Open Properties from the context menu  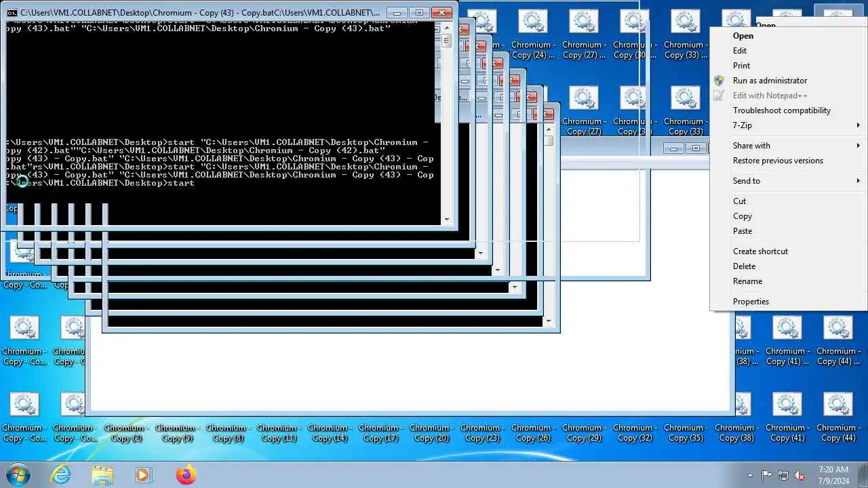tap(789, 302)
